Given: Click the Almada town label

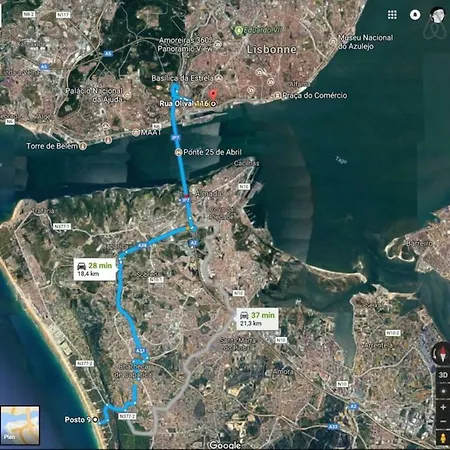Looking at the screenshot, I should tap(208, 194).
